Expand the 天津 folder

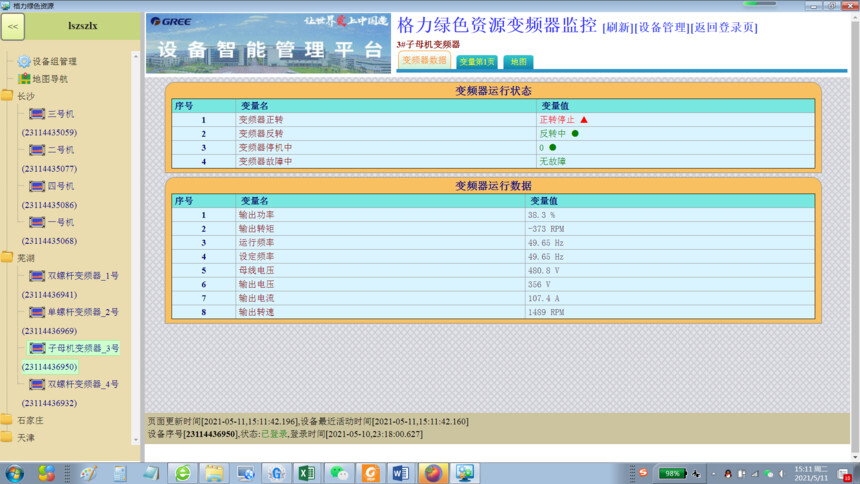(7, 437)
